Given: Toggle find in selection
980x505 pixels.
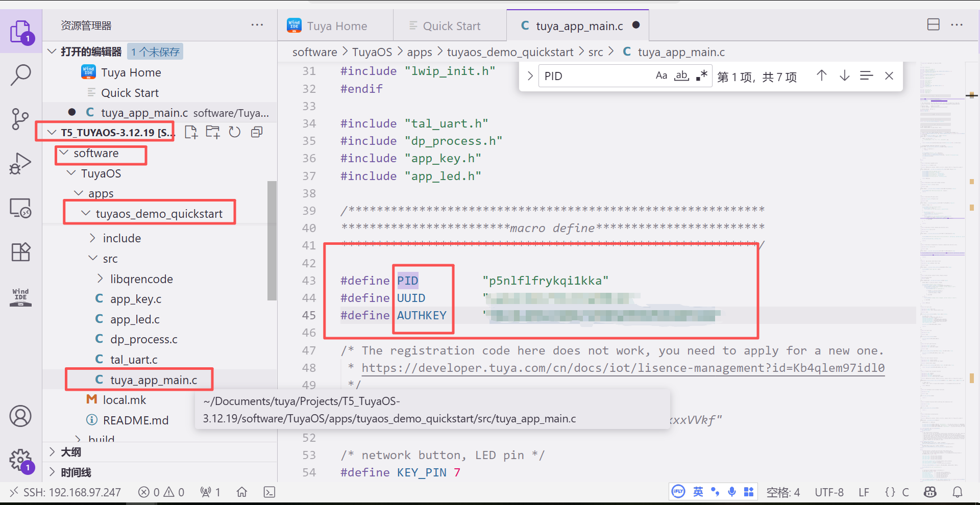Looking at the screenshot, I should tap(867, 75).
